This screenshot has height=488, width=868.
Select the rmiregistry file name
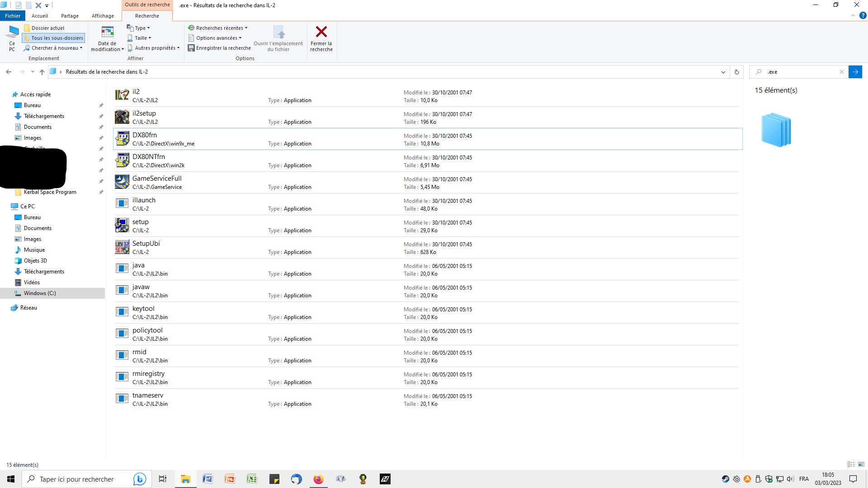148,374
